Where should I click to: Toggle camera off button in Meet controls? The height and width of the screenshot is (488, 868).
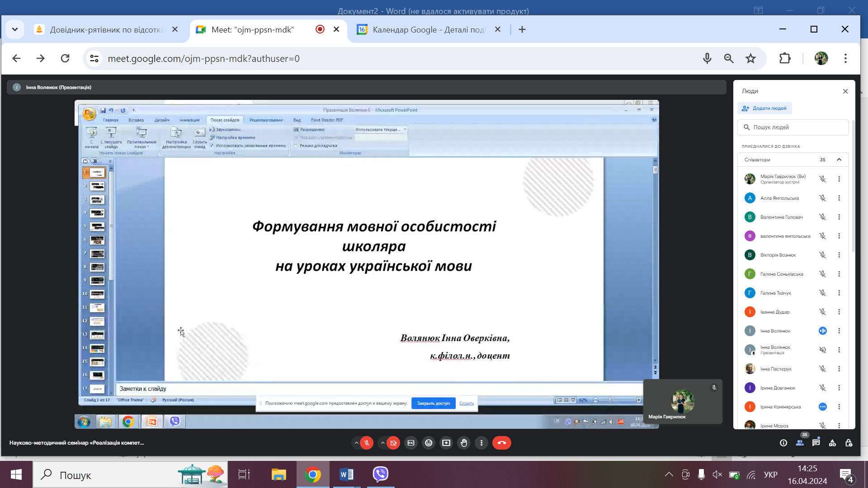tap(393, 443)
